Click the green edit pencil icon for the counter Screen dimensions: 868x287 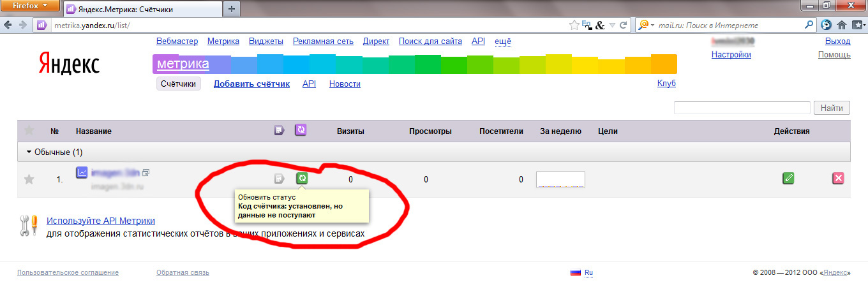(789, 179)
